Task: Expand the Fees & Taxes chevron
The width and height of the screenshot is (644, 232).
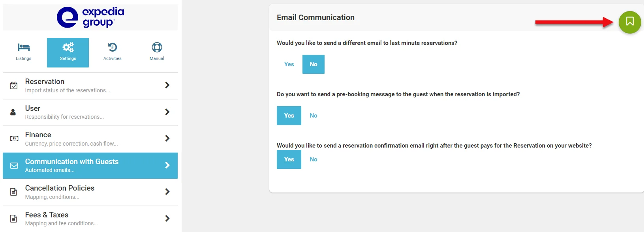Action: tap(167, 219)
